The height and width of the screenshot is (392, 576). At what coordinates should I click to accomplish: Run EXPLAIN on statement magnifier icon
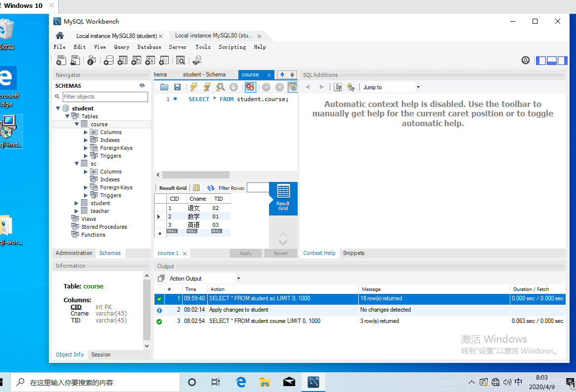click(x=221, y=87)
